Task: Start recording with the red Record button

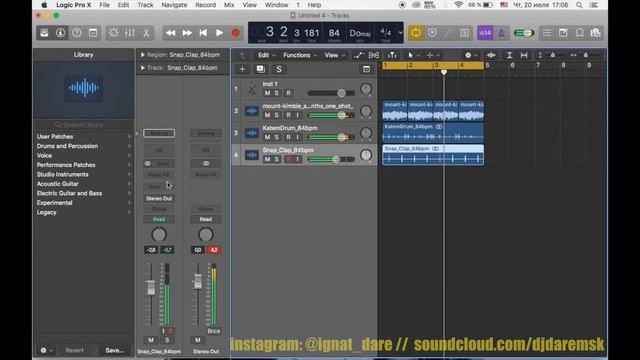Action: (236, 33)
